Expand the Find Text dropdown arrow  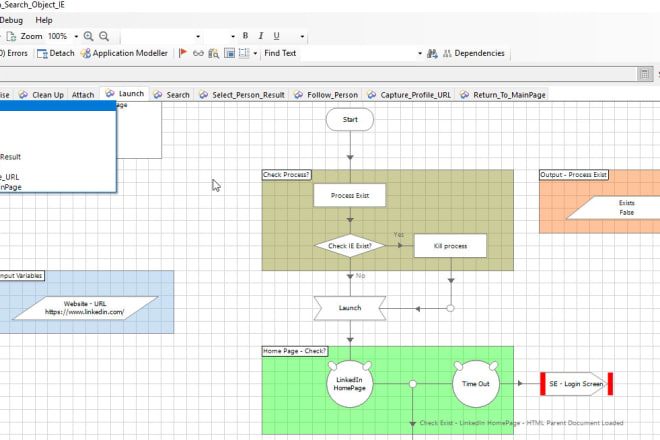point(420,53)
